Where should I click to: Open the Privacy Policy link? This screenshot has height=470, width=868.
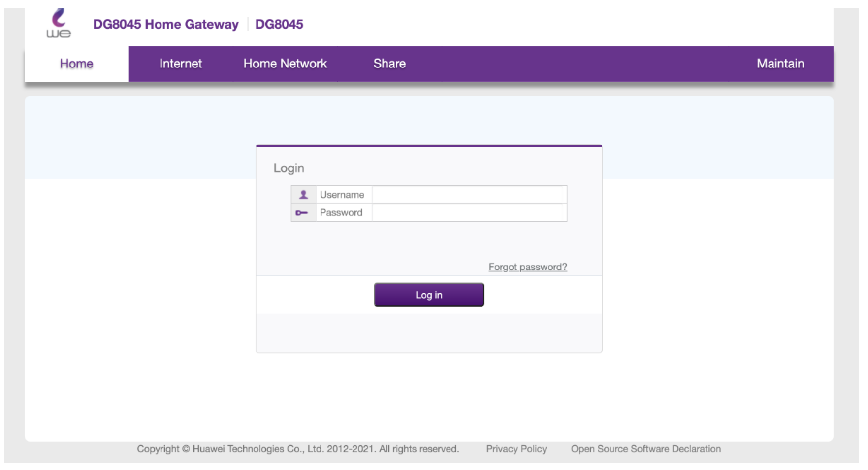[x=516, y=449]
